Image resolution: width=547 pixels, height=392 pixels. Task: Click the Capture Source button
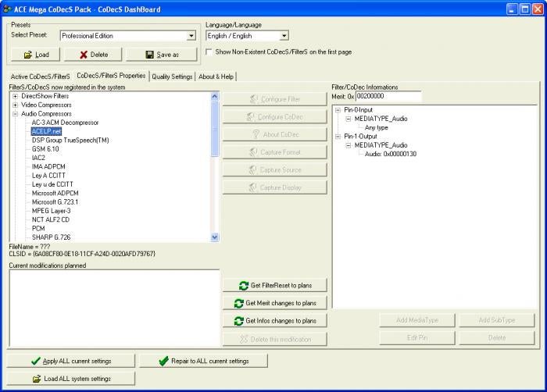pos(275,170)
